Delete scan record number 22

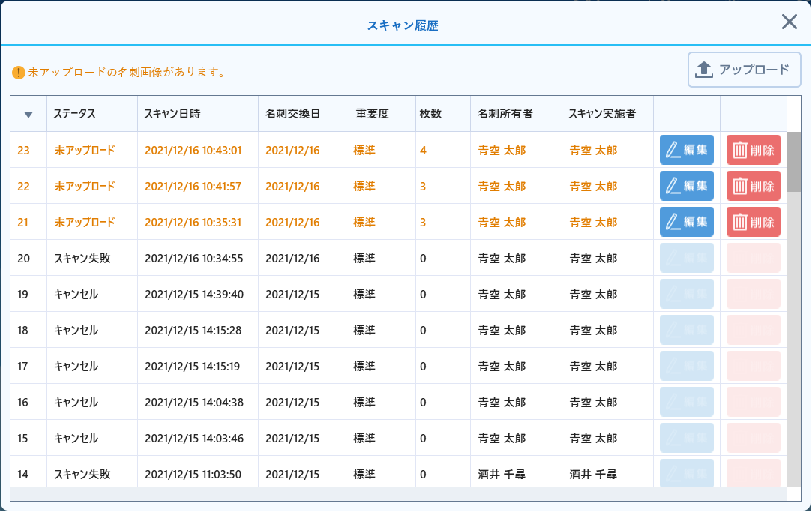click(x=753, y=186)
